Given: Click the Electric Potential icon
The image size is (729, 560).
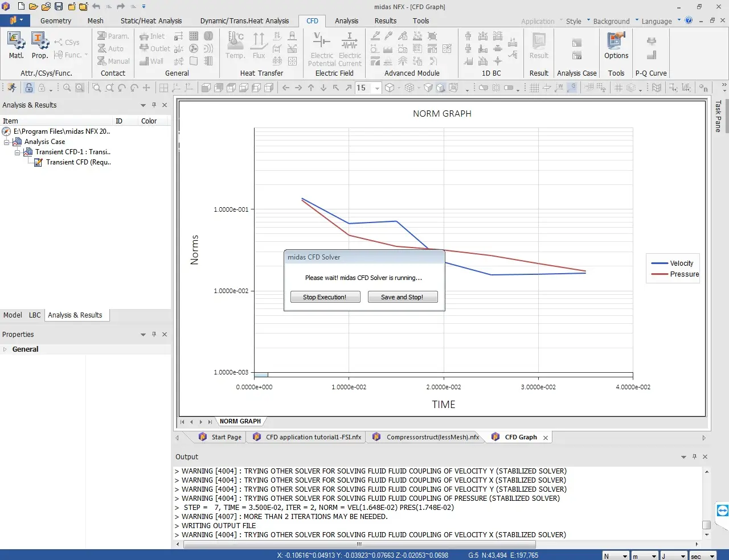Looking at the screenshot, I should (322, 49).
